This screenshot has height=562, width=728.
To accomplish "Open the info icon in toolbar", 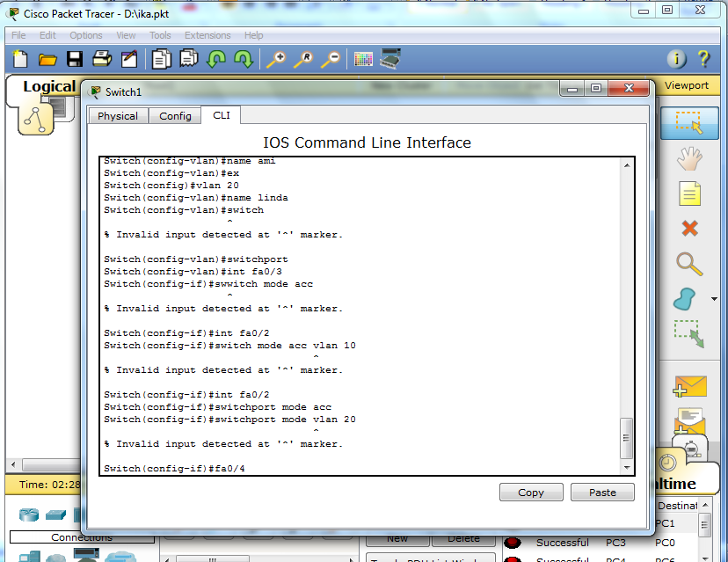I will pos(676,59).
